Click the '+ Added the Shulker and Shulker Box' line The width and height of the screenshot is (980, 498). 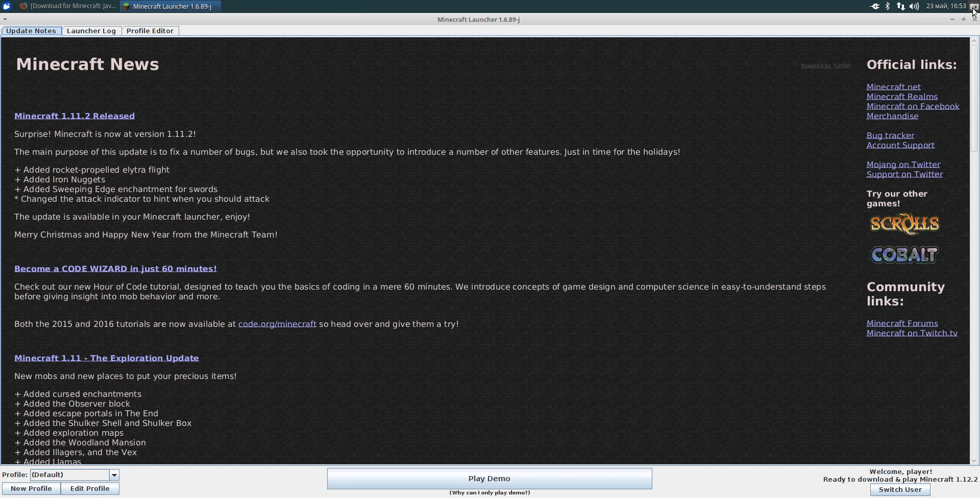click(x=103, y=423)
